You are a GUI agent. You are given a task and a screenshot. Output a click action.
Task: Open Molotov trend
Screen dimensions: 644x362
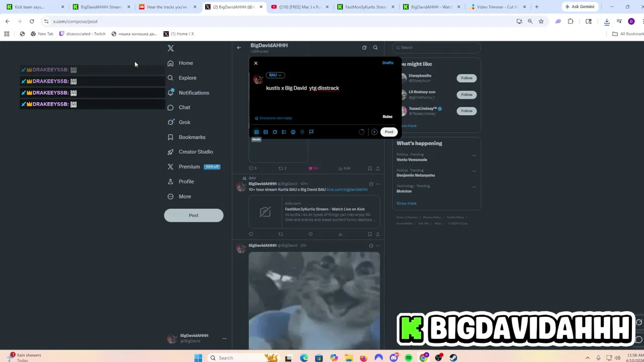(404, 192)
